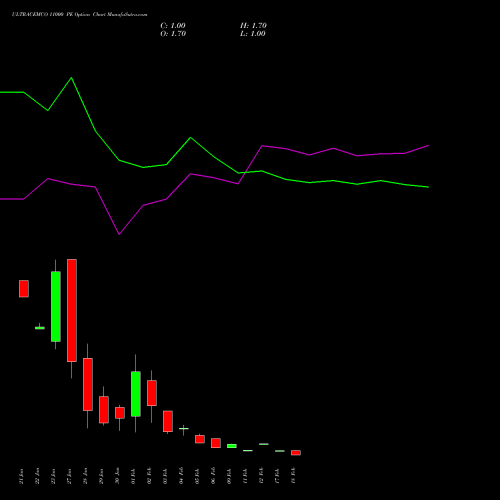Image resolution: width=500 pixels, height=500 pixels.
Task: Select the green candle above 01 Feb
Action: (136, 394)
